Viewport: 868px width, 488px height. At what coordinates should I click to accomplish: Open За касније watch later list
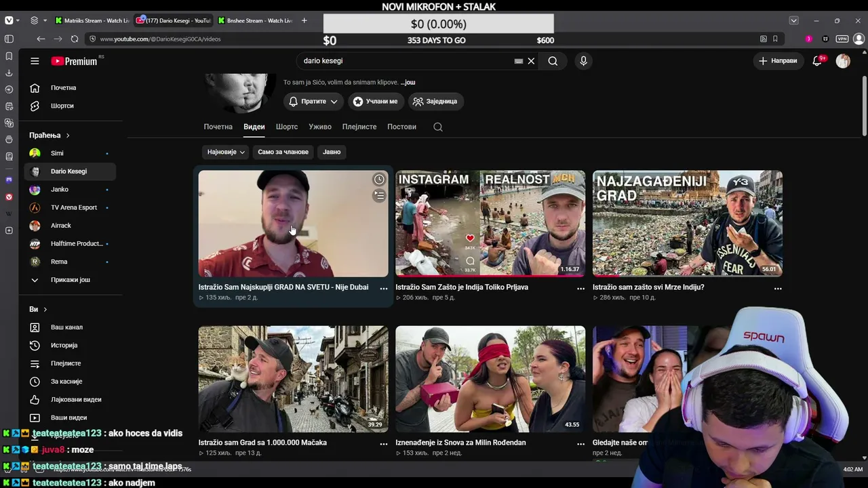tap(70, 382)
